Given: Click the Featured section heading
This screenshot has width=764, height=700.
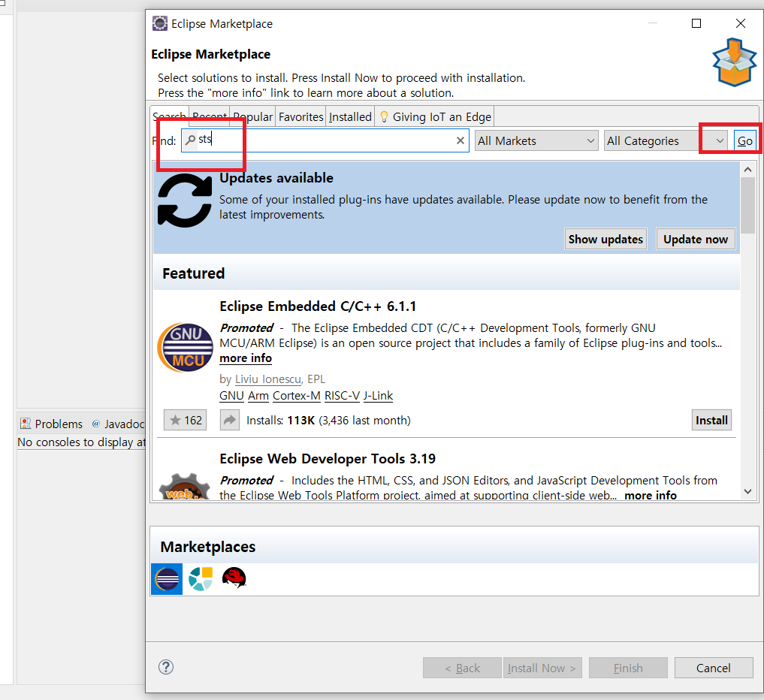Looking at the screenshot, I should tap(193, 273).
